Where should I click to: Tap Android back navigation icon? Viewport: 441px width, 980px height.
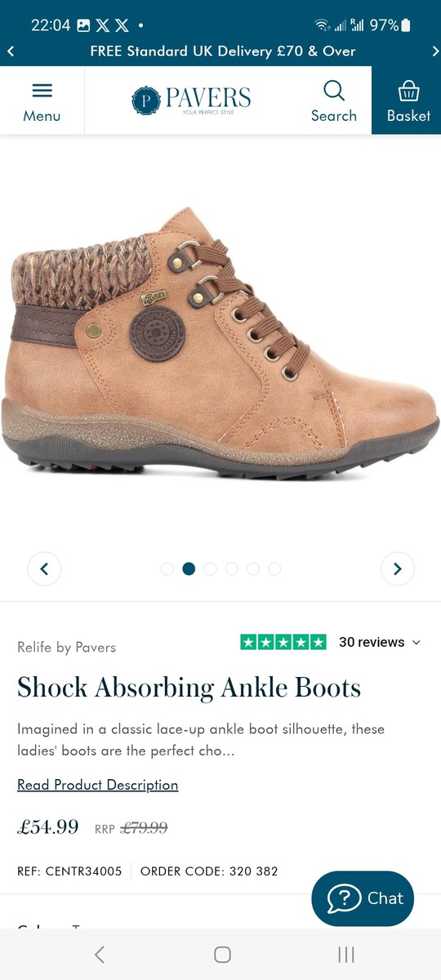(x=100, y=954)
